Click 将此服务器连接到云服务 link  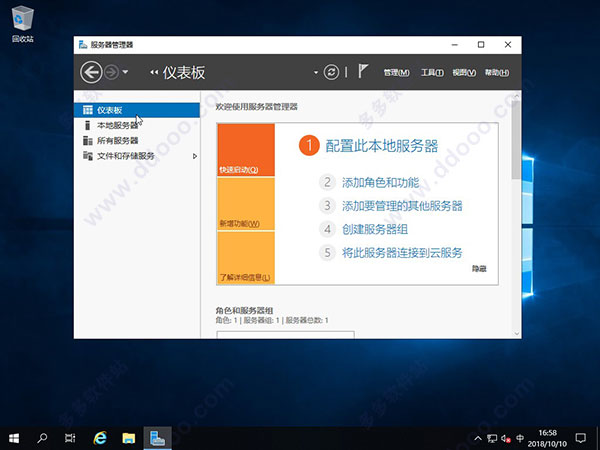[x=402, y=253]
